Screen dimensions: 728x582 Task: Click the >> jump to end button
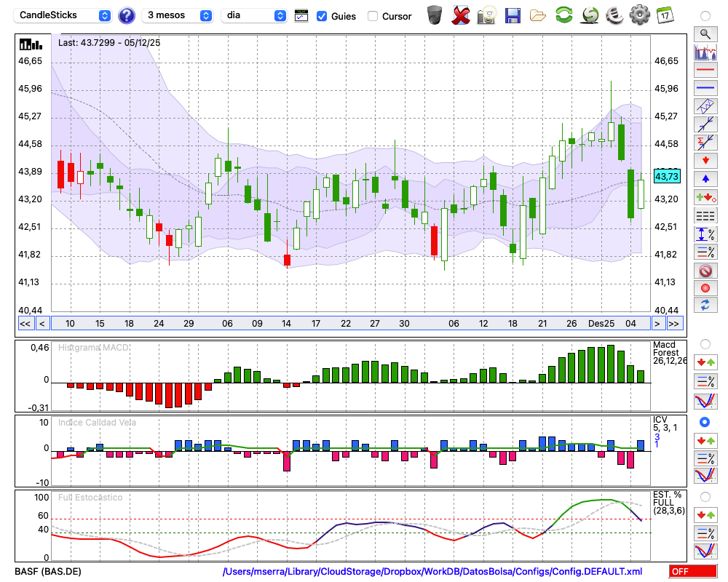point(675,324)
